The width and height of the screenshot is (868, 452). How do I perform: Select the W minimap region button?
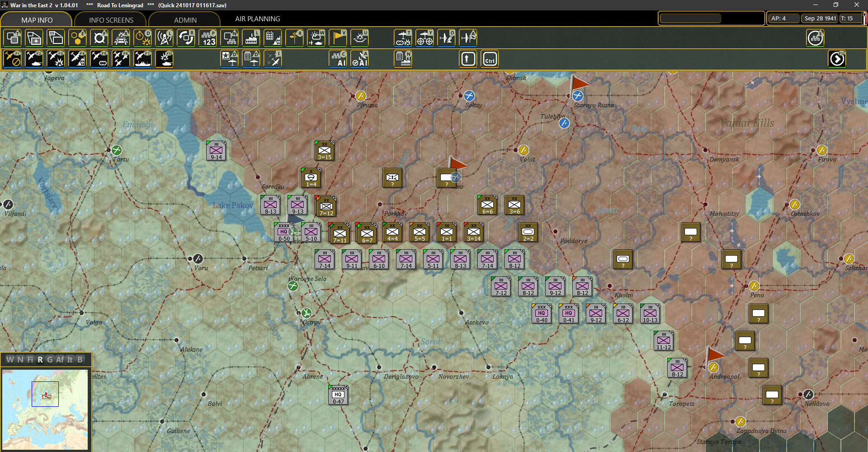(10, 360)
